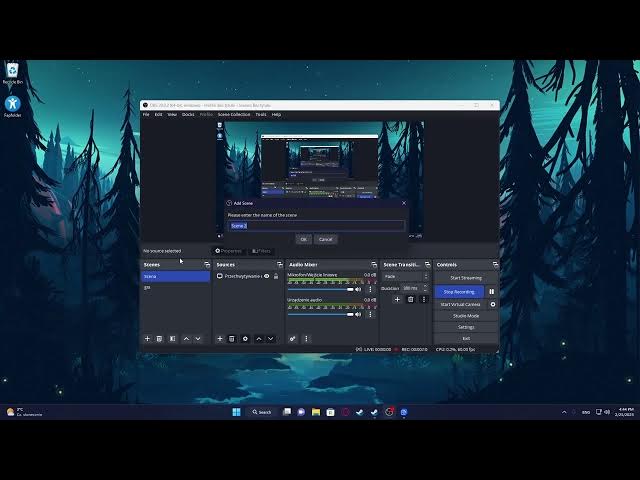Screen dimensions: 640x480
Task: Open source properties gear in Sources toolbar
Action: coord(245,339)
